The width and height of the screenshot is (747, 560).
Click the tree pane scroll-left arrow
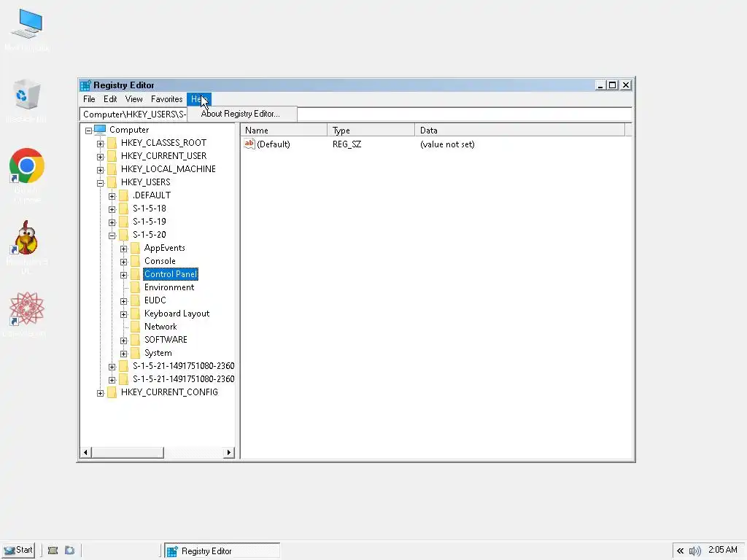[86, 452]
